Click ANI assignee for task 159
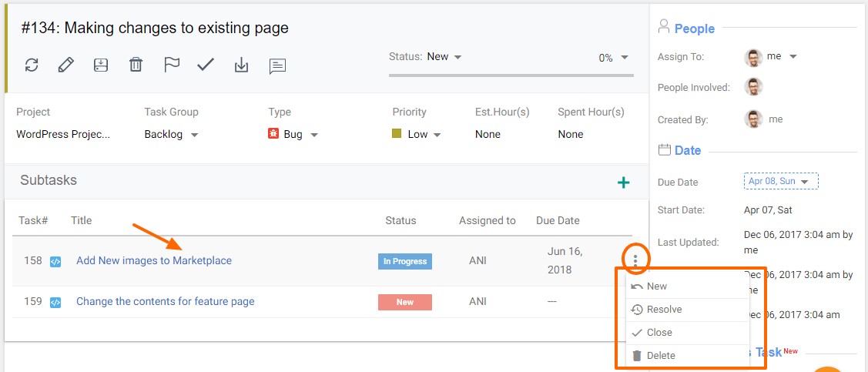The image size is (868, 372). tap(478, 301)
